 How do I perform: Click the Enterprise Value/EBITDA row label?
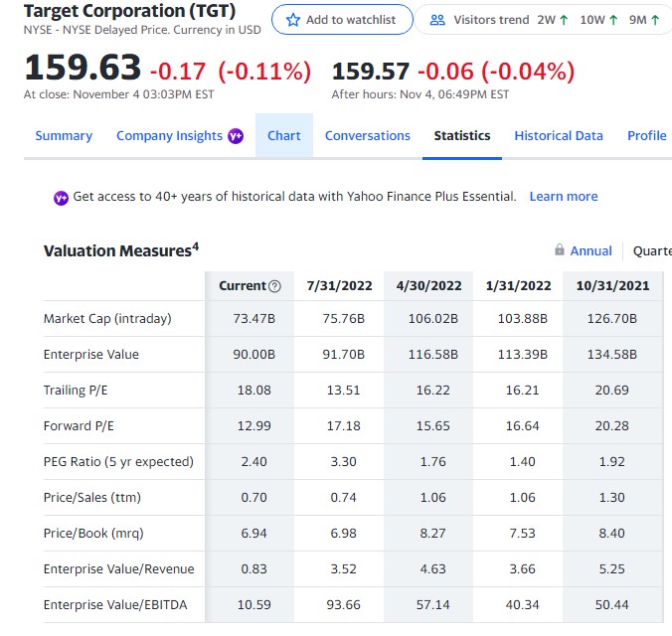pos(115,605)
